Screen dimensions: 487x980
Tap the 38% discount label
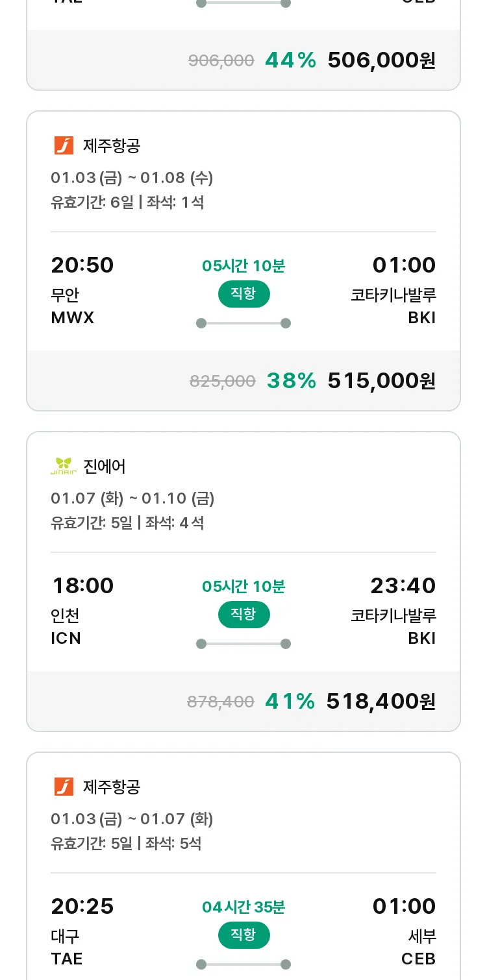pos(291,381)
